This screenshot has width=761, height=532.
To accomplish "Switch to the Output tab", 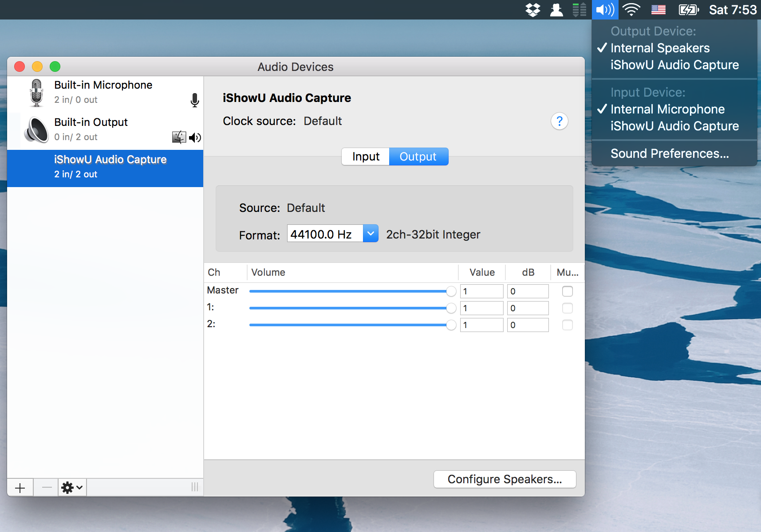I will (418, 156).
